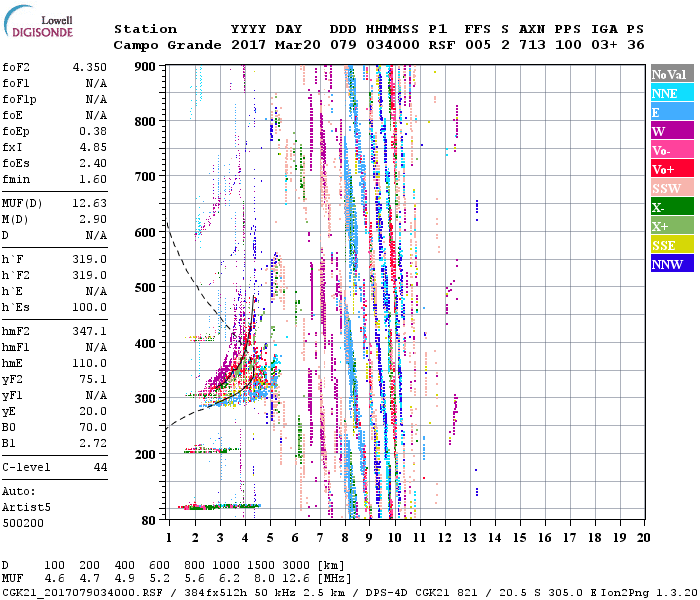Click the Campo Grande station name
The height and width of the screenshot is (600, 700).
point(167,45)
